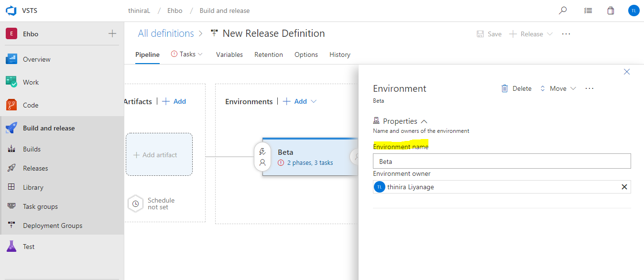Open the TL user avatar menu
Viewport: 644px width, 280px height.
point(633,10)
